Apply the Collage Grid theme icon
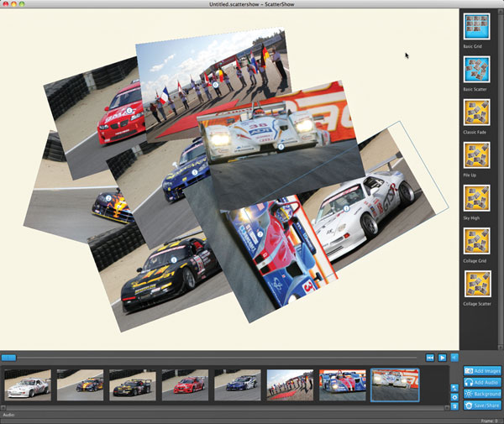The width and height of the screenshot is (504, 424). click(476, 241)
